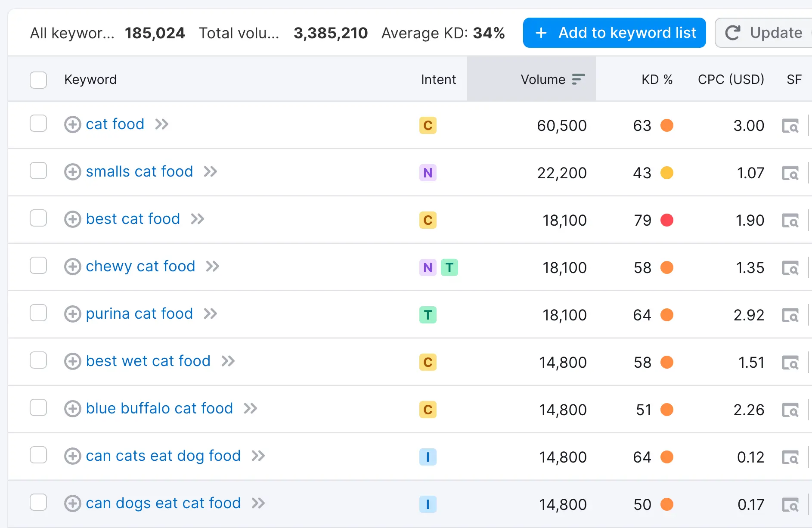Sort by the KD % column header
This screenshot has width=812, height=528.
point(657,80)
